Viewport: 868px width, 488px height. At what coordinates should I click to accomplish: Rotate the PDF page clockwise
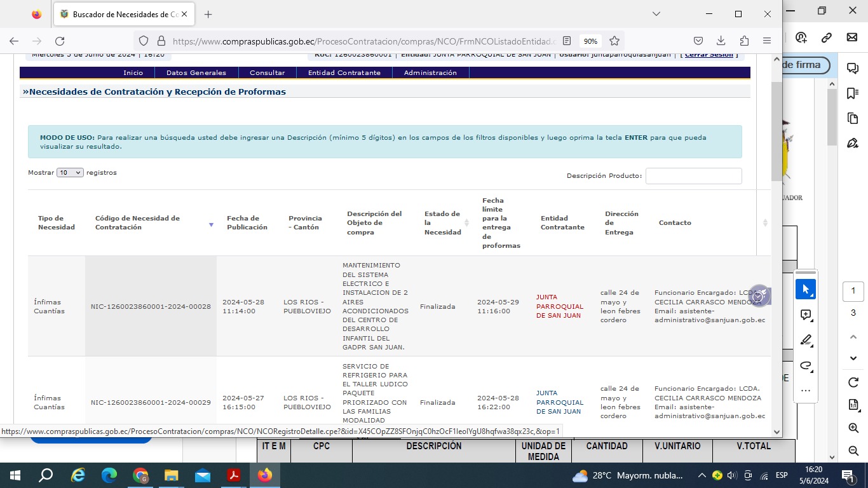[x=853, y=383]
